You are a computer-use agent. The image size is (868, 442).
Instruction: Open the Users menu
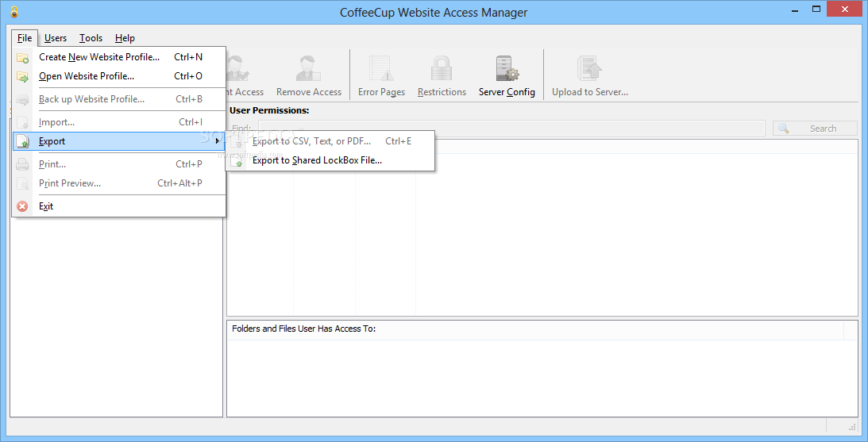56,37
